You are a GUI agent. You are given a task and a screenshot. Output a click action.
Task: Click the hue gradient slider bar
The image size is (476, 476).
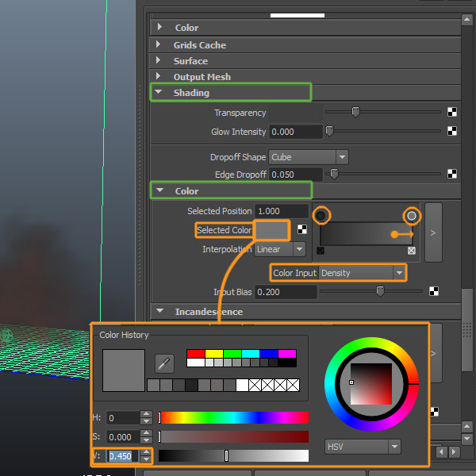233,418
